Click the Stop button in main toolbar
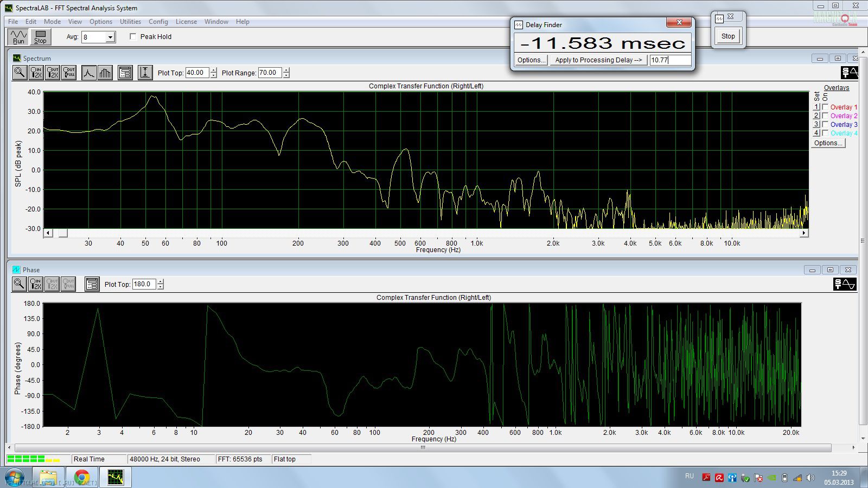Image resolution: width=868 pixels, height=488 pixels. 41,37
